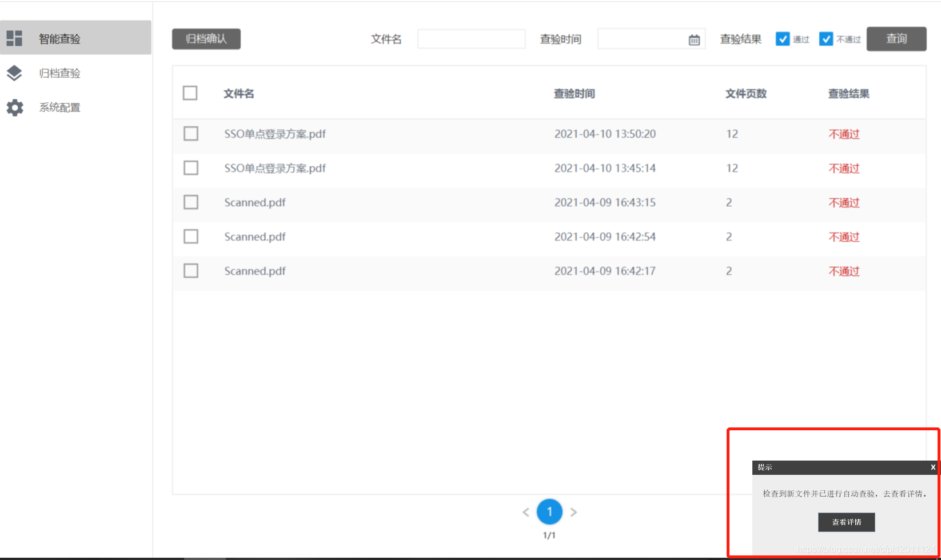Image resolution: width=941 pixels, height=560 pixels.
Task: Click Scanned.pdf file name dated 16:42:17
Action: pyautogui.click(x=255, y=271)
